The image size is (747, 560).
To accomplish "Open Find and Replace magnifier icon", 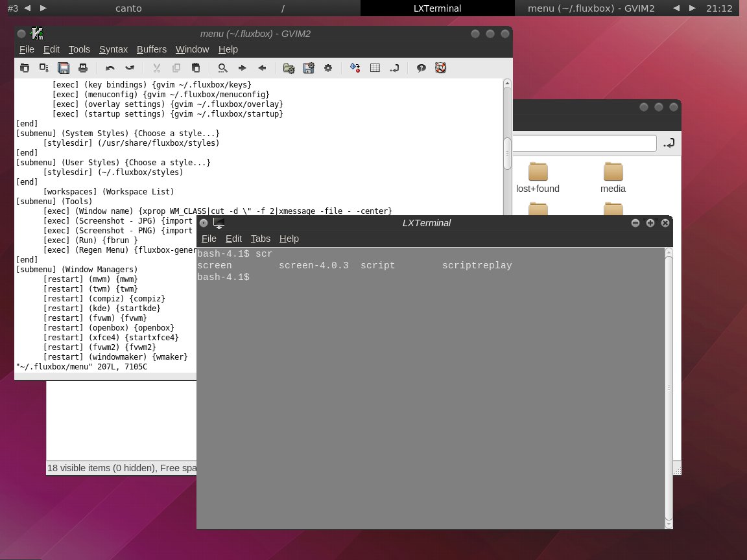I will coord(222,68).
